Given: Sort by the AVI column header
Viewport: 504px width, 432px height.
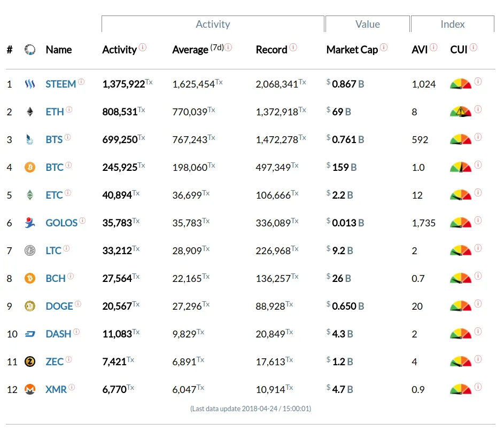Looking at the screenshot, I should [420, 50].
